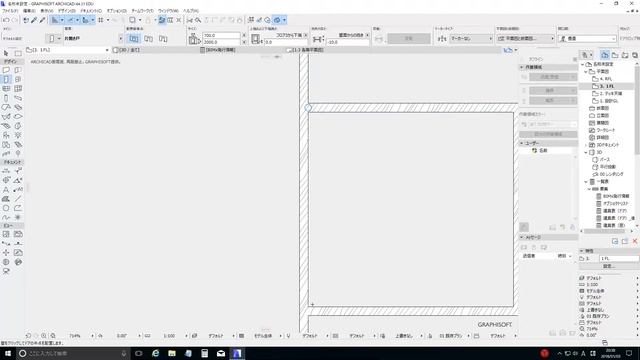Collapse the 3D node in the navigator tree
This screenshot has height=360, width=640.
[x=586, y=152]
